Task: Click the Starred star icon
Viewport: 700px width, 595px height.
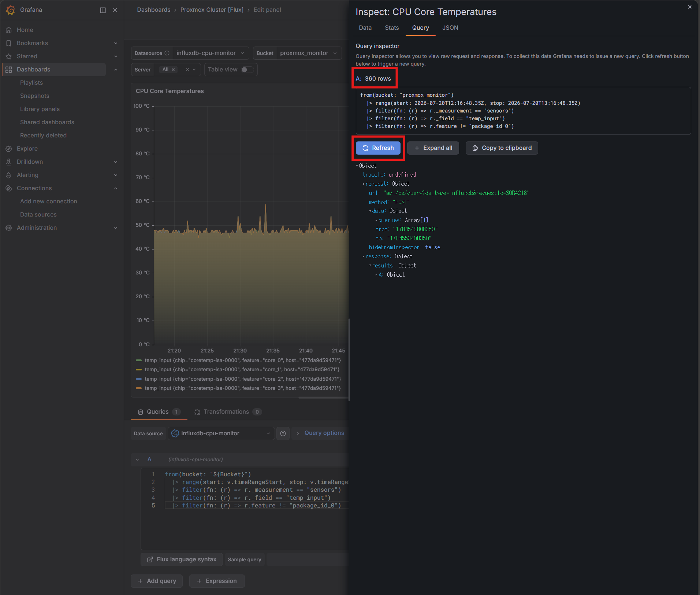Action: point(9,56)
